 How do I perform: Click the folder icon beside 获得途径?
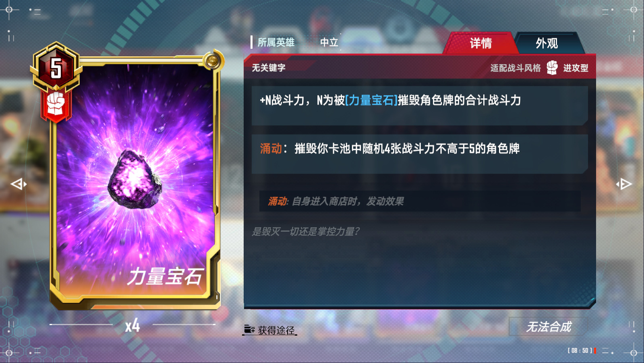[249, 330]
